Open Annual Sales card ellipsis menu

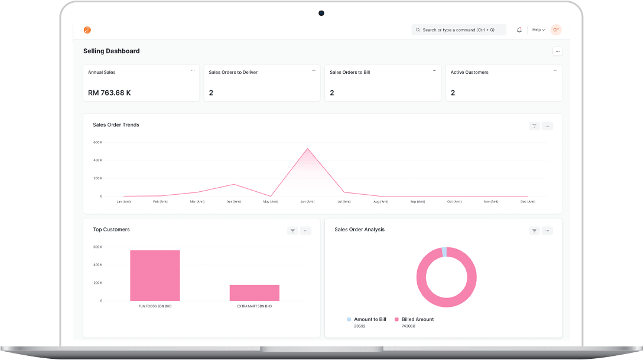(x=193, y=70)
